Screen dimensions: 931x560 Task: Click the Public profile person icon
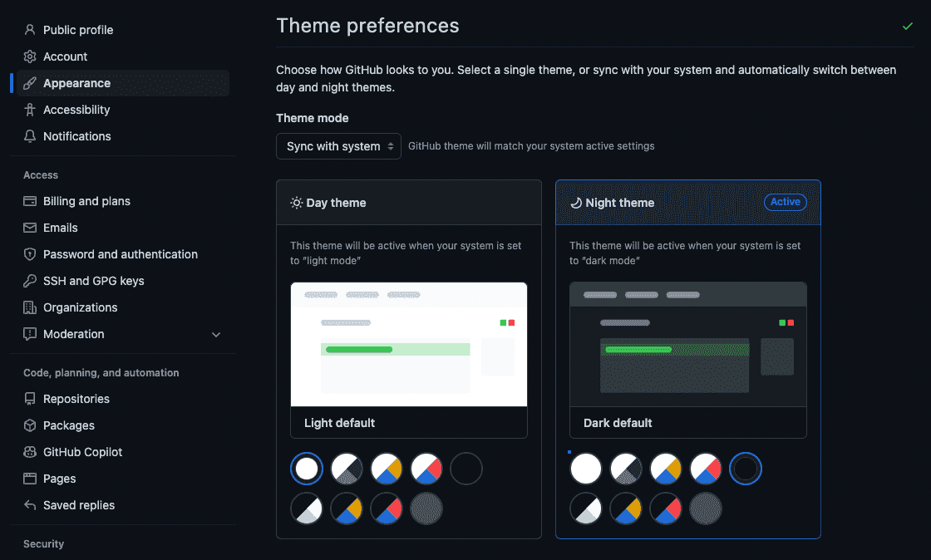[30, 30]
